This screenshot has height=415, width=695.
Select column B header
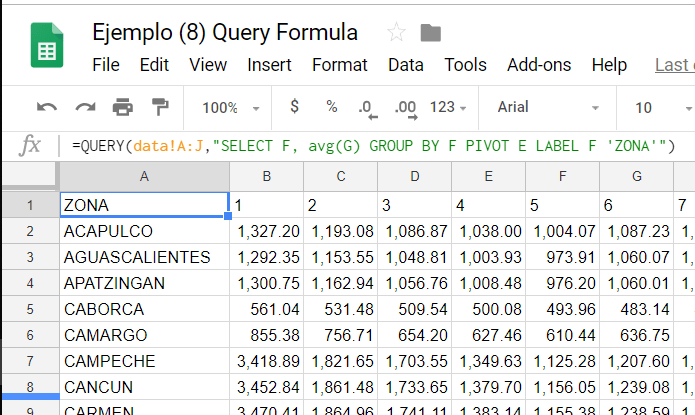point(266,176)
